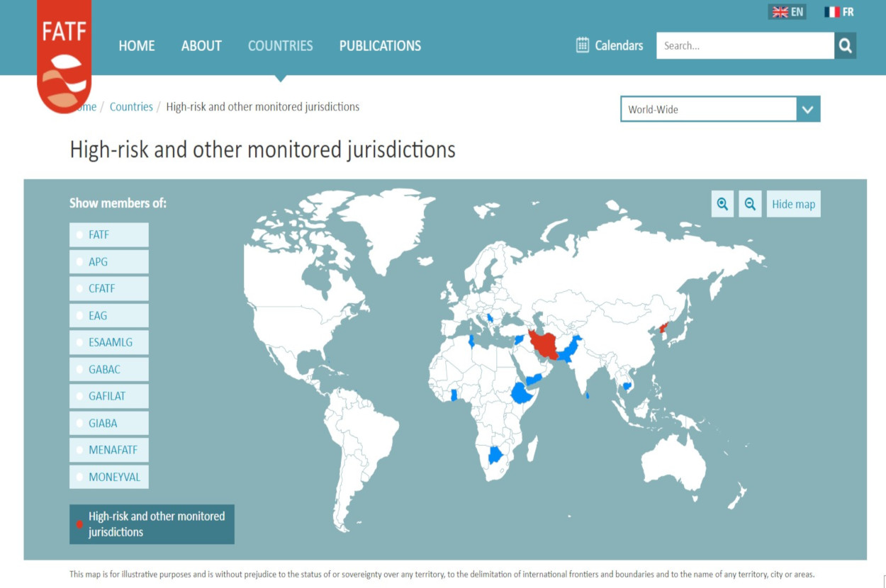The width and height of the screenshot is (886, 588).
Task: Click the Countries breadcrumb link
Action: 131,107
